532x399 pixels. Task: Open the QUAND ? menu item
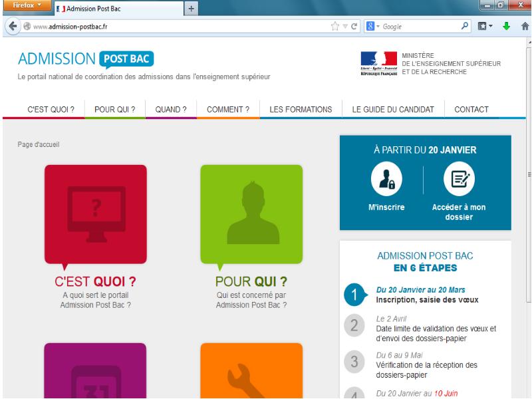171,110
